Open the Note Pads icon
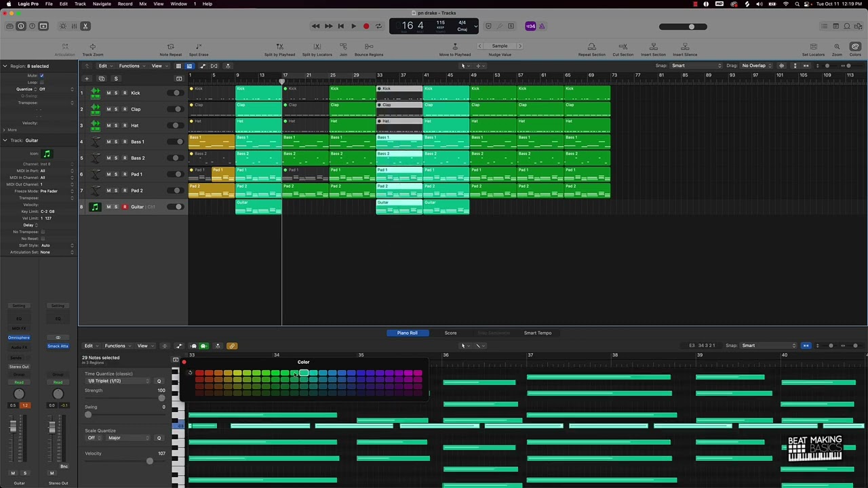 click(835, 26)
